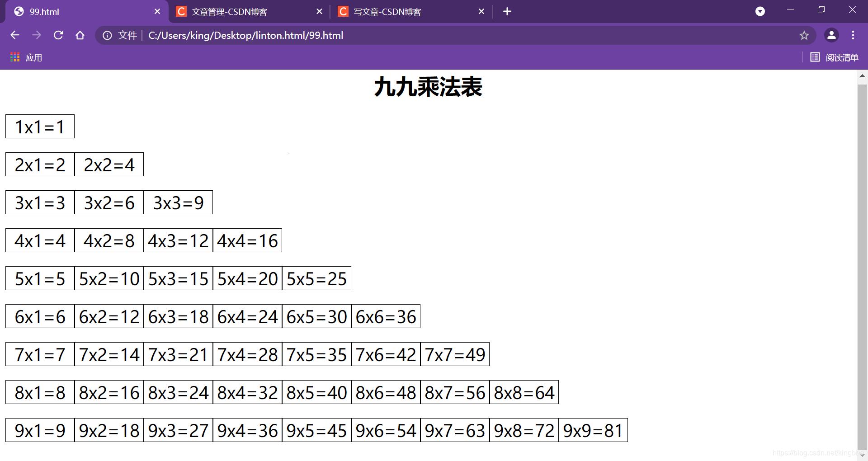
Task: Click the 九九乘法表 heading
Action: [x=428, y=87]
